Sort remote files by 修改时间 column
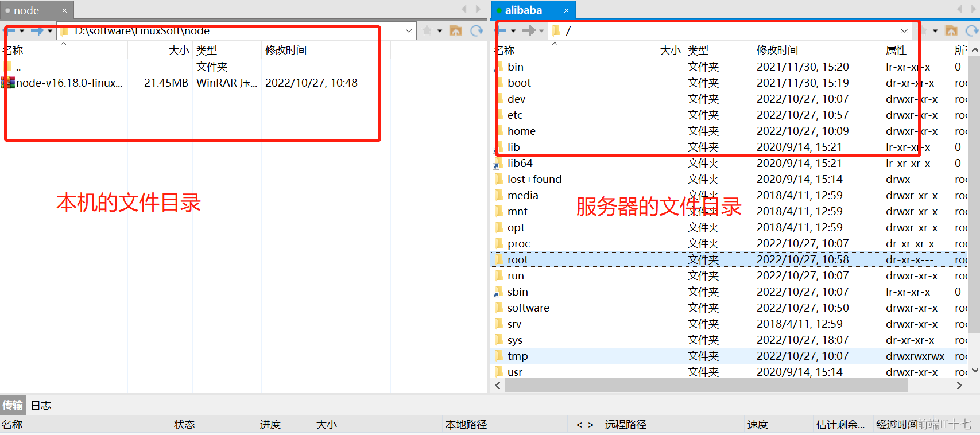The width and height of the screenshot is (980, 435). click(817, 50)
